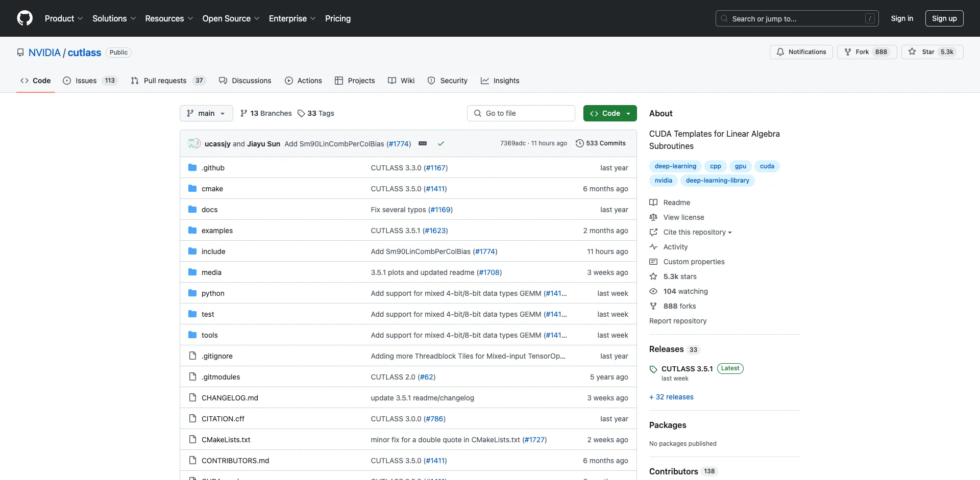Click the commit author avatars
Image resolution: width=980 pixels, height=480 pixels.
(x=194, y=143)
